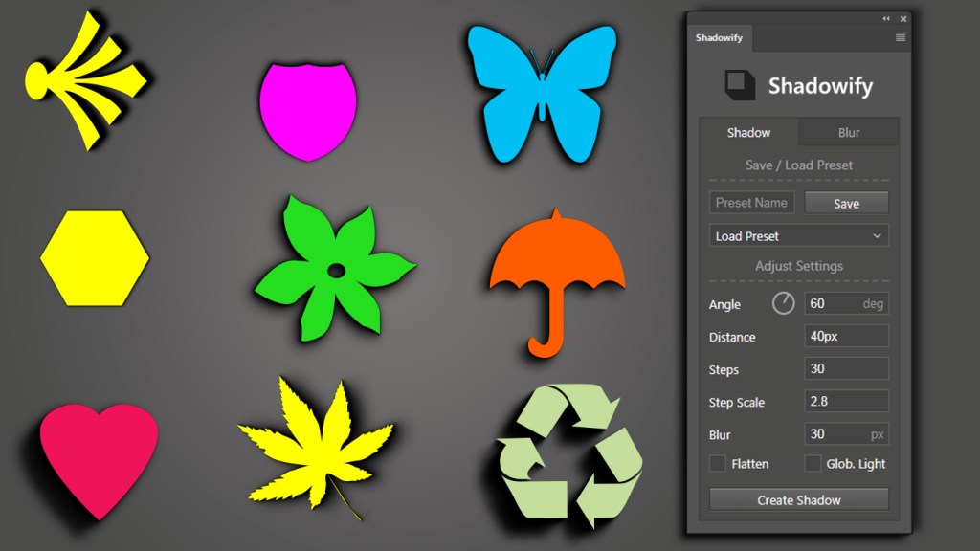Select the yellow fan-shaped ornament

coord(85,80)
